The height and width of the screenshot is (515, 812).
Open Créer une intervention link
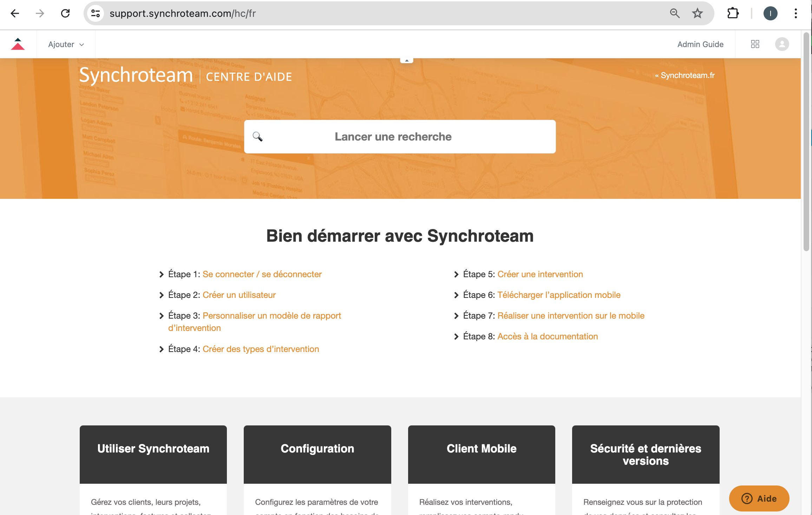540,274
